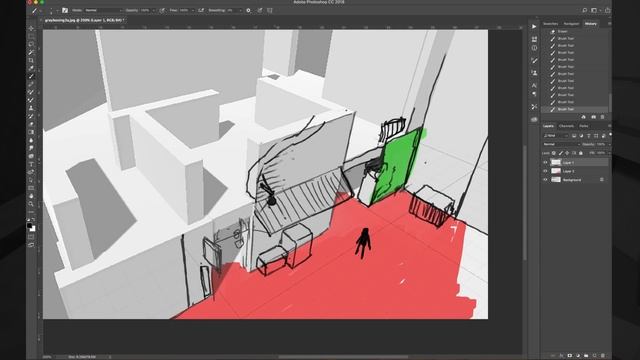The height and width of the screenshot is (360, 640).
Task: Switch to the Navigator tab
Action: pos(571,24)
